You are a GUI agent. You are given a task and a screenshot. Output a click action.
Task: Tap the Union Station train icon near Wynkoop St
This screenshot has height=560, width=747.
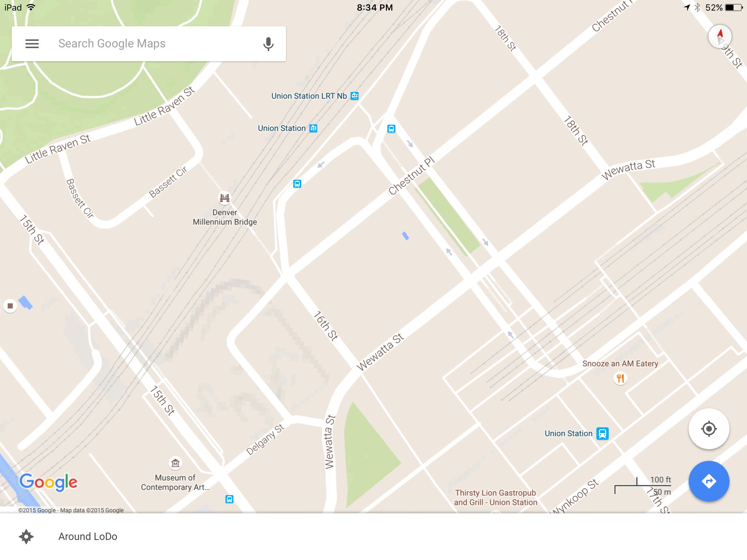point(603,433)
